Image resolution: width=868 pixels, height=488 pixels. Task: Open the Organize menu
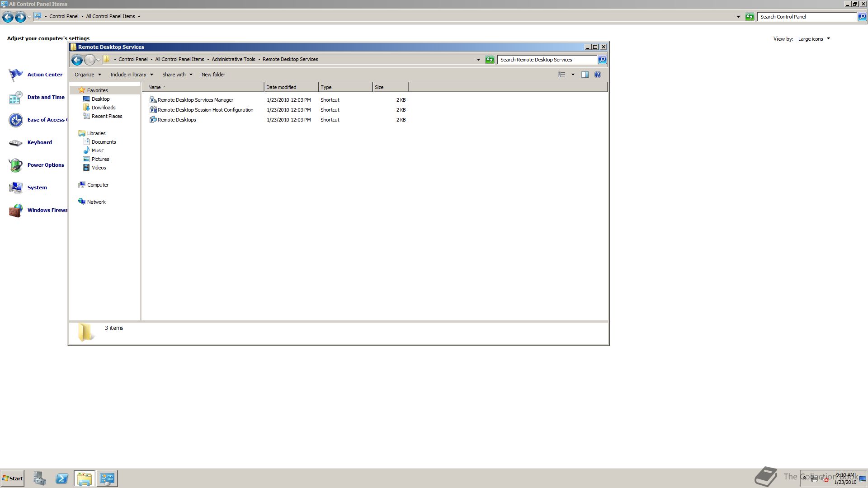88,75
